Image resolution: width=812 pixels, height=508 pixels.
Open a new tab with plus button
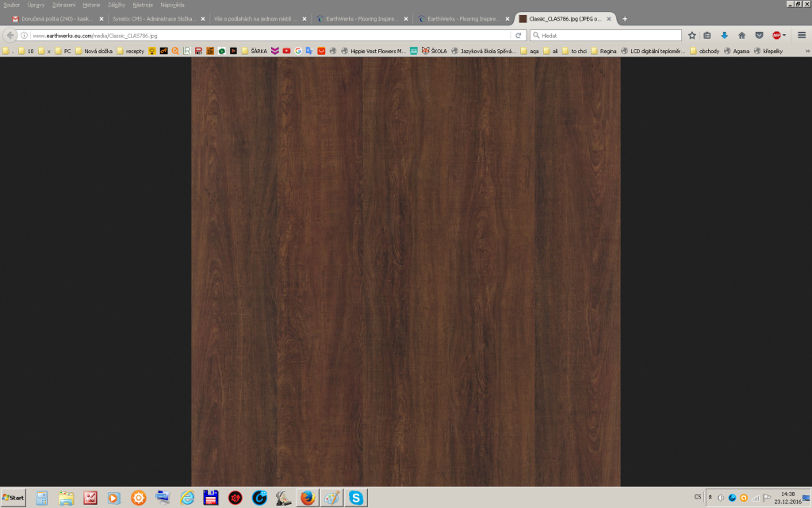[x=625, y=18]
